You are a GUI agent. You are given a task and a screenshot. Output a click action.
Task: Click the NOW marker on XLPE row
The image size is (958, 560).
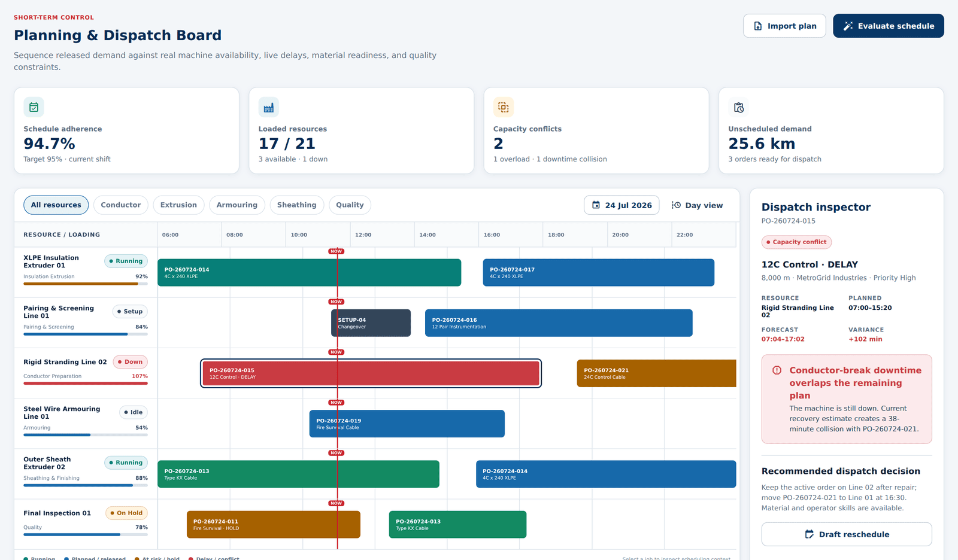click(336, 251)
